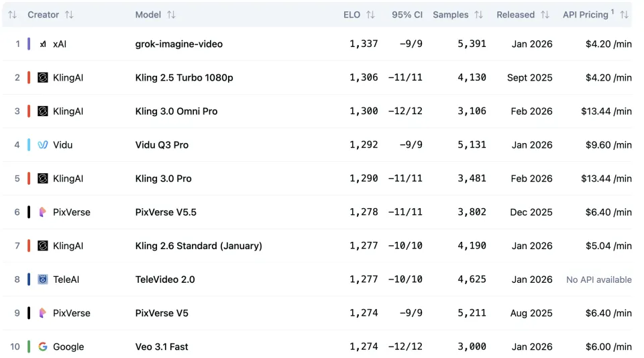Click the green color bar beside Google
The width and height of the screenshot is (644, 358).
pos(29,347)
